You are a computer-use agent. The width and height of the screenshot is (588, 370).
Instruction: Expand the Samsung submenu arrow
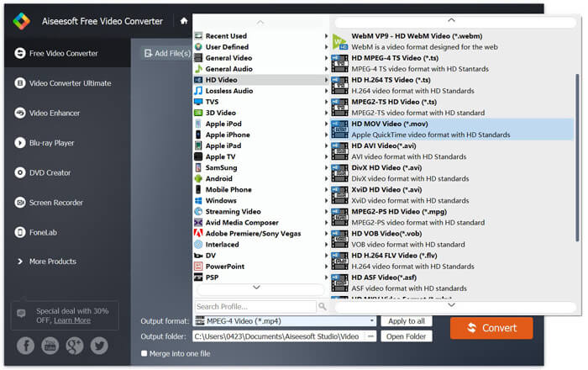pyautogui.click(x=326, y=167)
